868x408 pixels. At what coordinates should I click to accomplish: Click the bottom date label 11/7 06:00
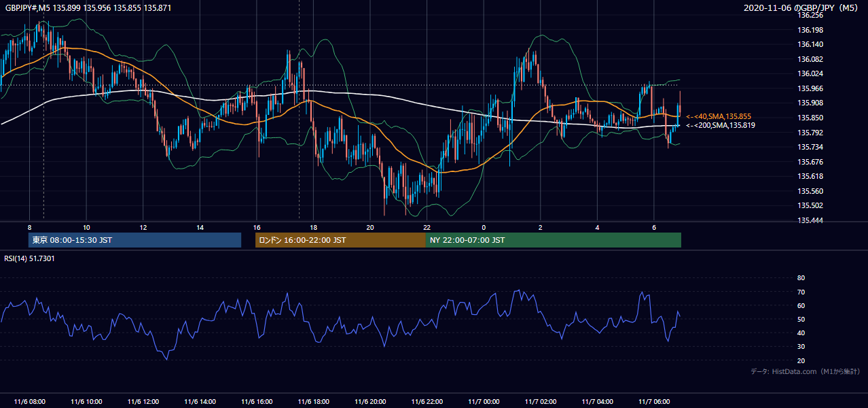coord(654,402)
